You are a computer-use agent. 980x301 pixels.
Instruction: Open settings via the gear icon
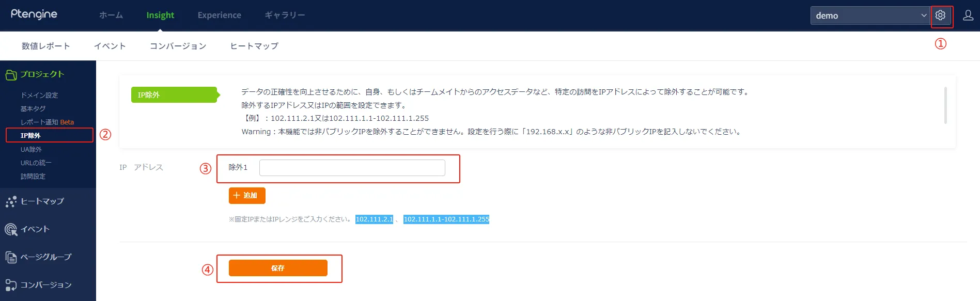(940, 15)
